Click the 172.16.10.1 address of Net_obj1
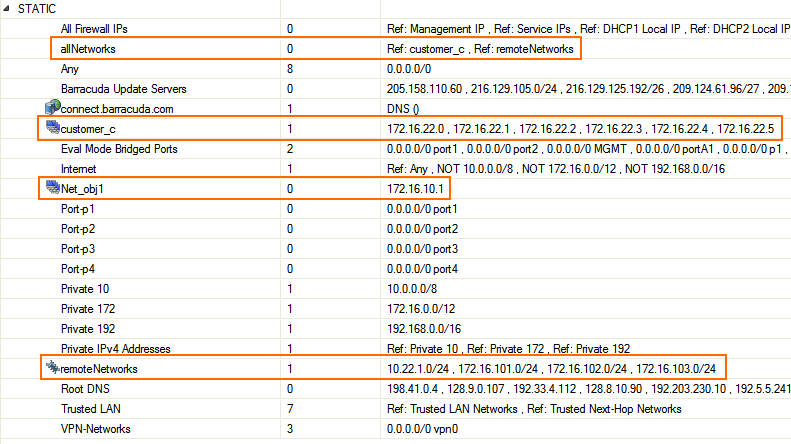This screenshot has height=444, width=791. 415,189
